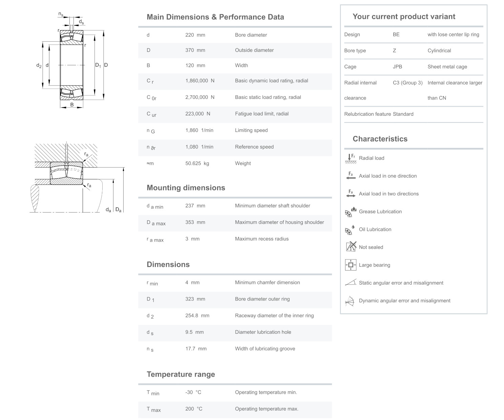This screenshot has height=420, width=504.
Task: Select the C3 (Group 3) clearance value
Action: tap(407, 83)
